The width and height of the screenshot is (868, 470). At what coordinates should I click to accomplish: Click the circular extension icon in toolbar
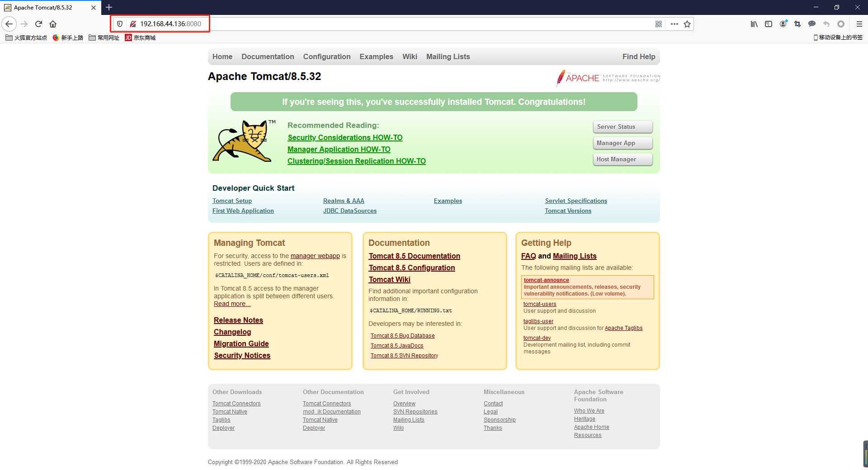841,24
